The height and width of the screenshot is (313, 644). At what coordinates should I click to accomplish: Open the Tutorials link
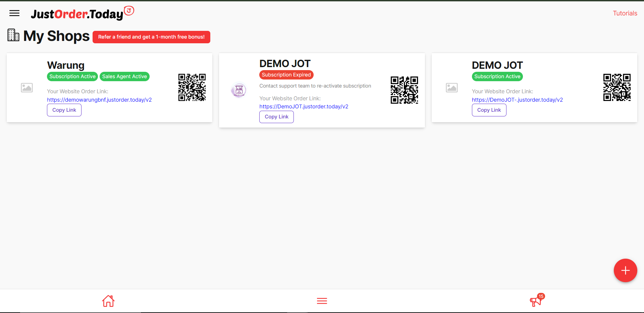625,13
